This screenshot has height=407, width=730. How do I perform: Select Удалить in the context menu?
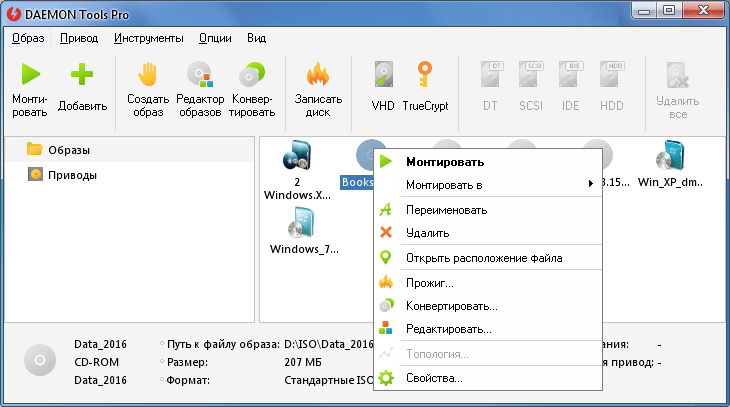point(427,233)
